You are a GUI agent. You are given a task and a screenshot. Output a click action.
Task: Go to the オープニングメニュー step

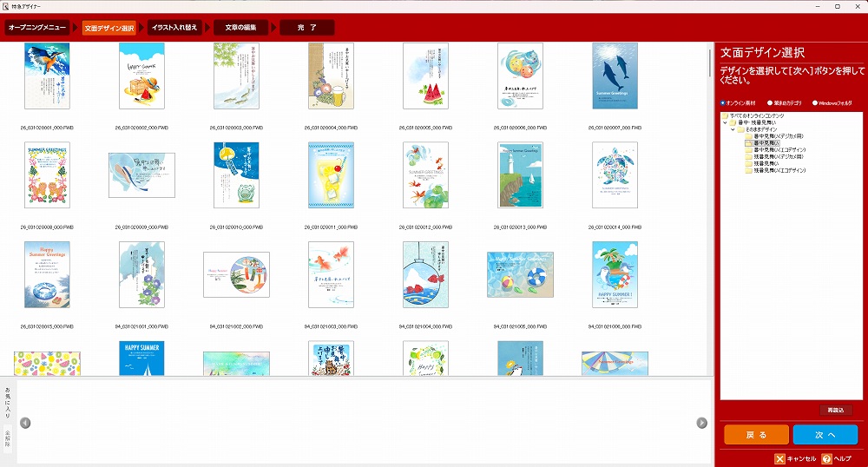pos(38,28)
